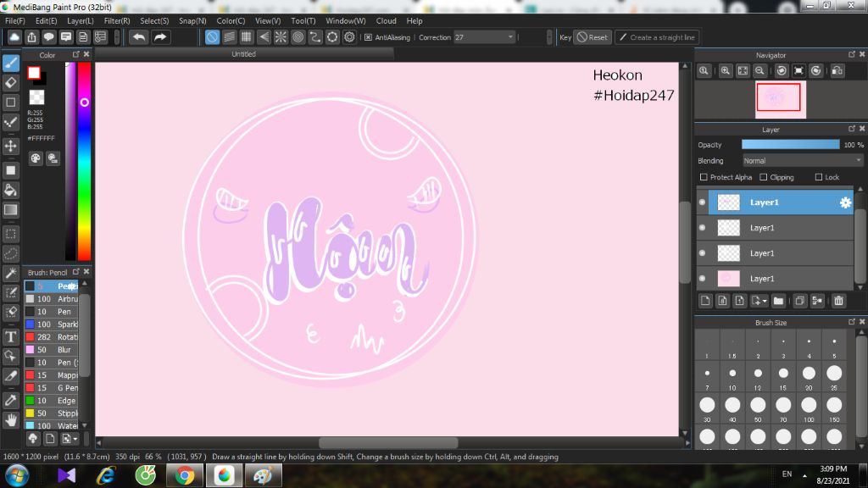The width and height of the screenshot is (868, 488).
Task: Flip the view using Navigator flip icon
Action: [837, 71]
